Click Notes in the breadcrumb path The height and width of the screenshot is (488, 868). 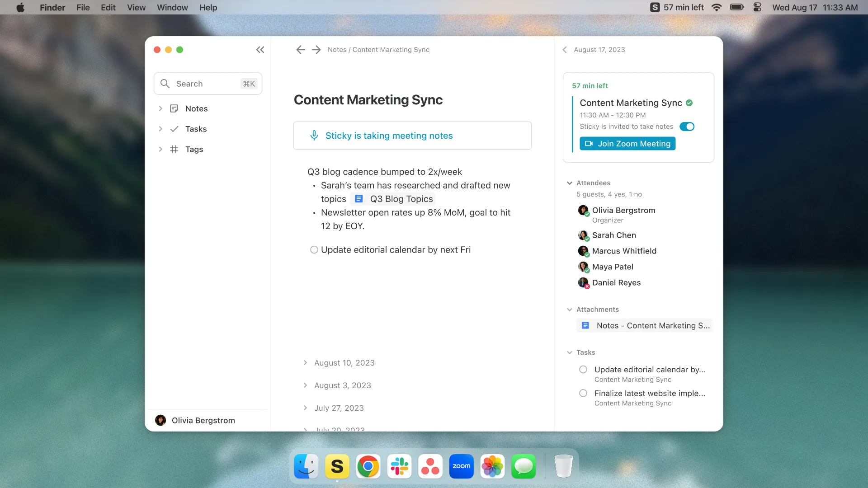[x=337, y=50]
